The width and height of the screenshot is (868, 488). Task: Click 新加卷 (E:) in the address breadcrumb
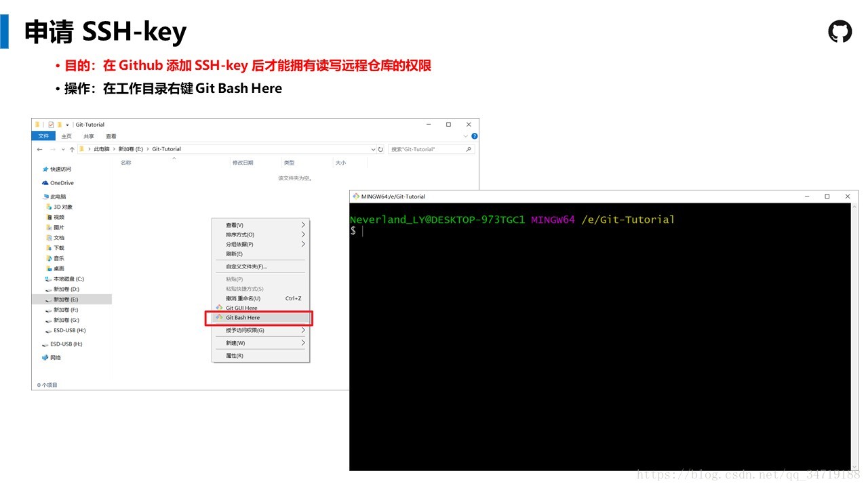pyautogui.click(x=130, y=149)
